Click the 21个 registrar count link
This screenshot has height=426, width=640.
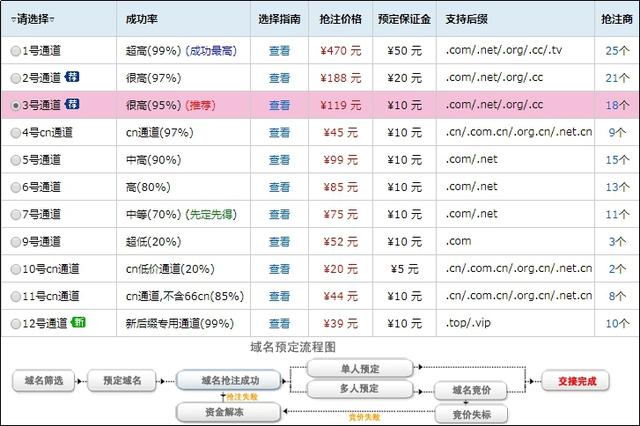[617, 78]
